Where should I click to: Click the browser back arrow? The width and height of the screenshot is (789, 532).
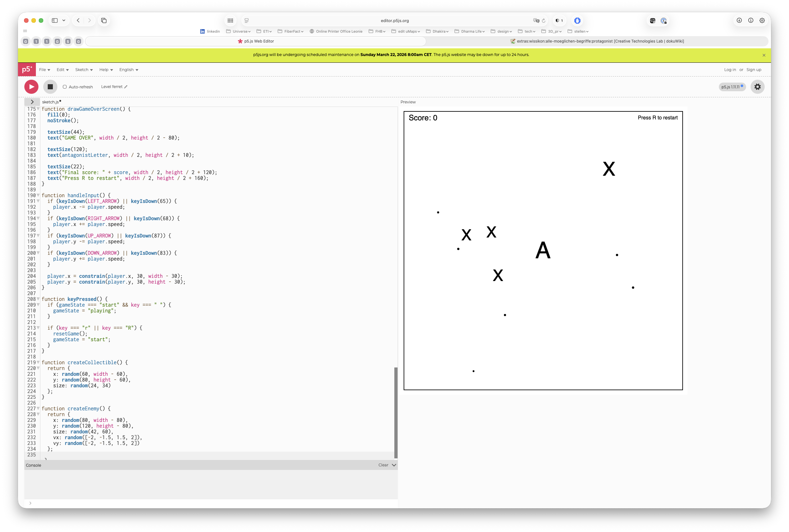click(x=78, y=20)
